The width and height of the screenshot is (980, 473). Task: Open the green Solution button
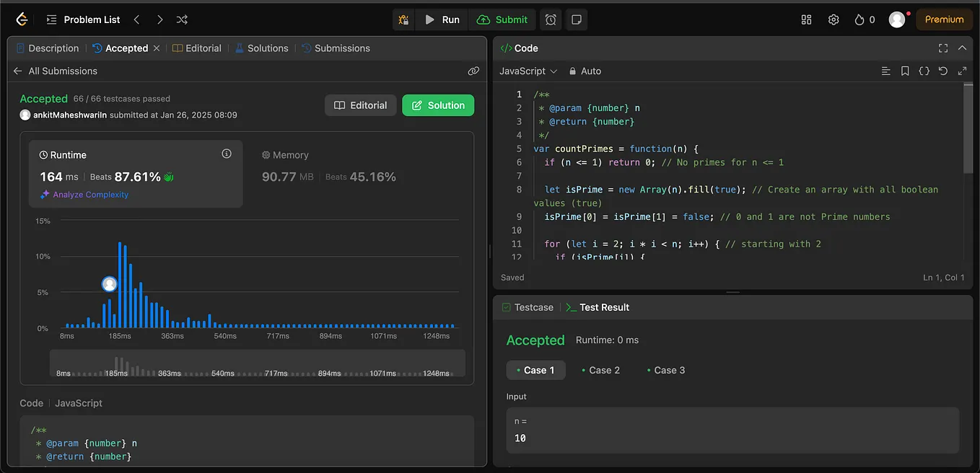pyautogui.click(x=438, y=105)
